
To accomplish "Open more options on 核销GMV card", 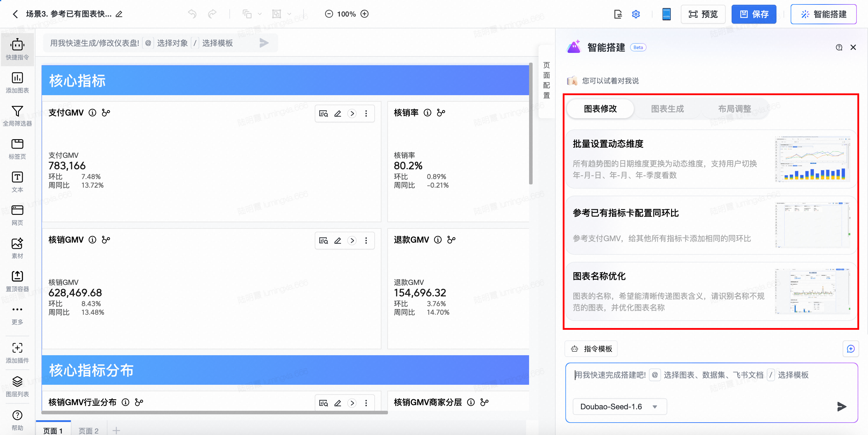I will [x=366, y=241].
